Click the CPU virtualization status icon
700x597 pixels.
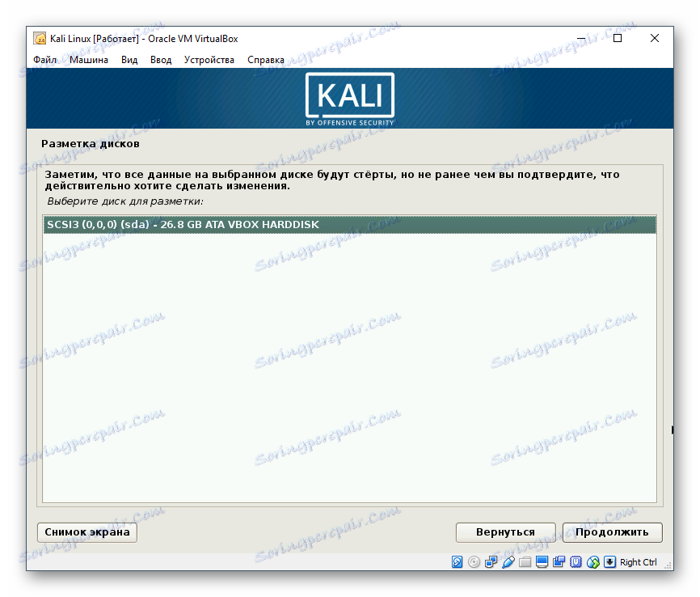[x=576, y=561]
